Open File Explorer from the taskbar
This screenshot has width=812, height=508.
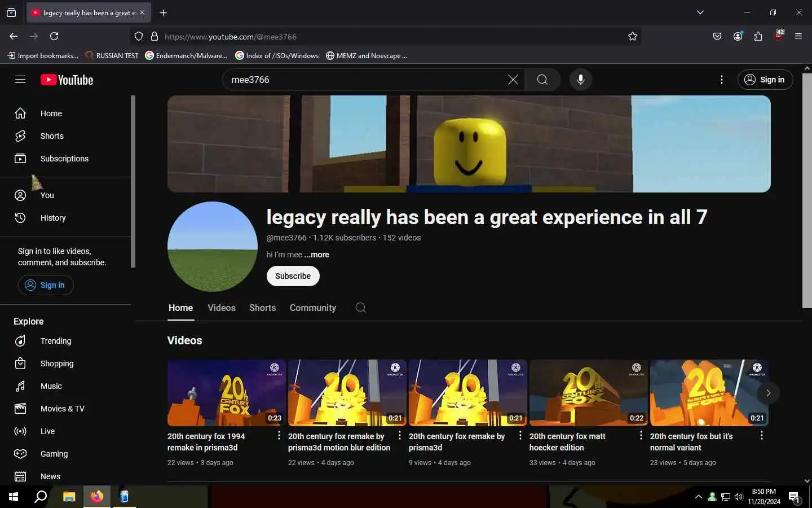coord(69,497)
